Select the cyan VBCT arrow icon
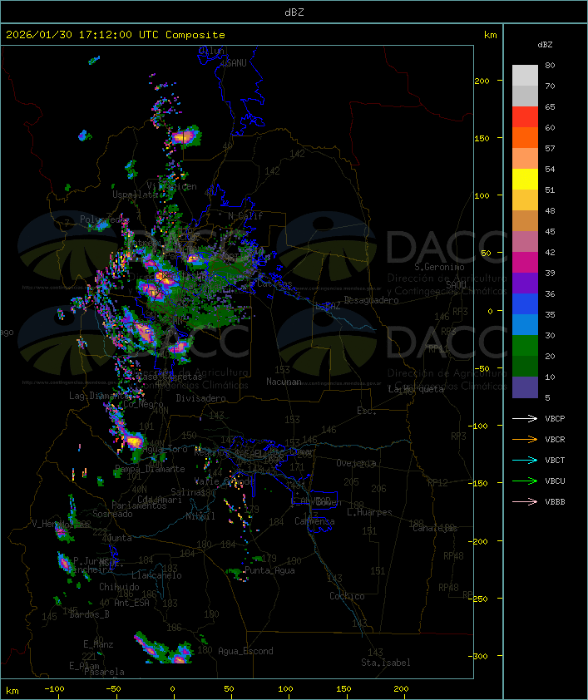The image size is (588, 700). 526,460
